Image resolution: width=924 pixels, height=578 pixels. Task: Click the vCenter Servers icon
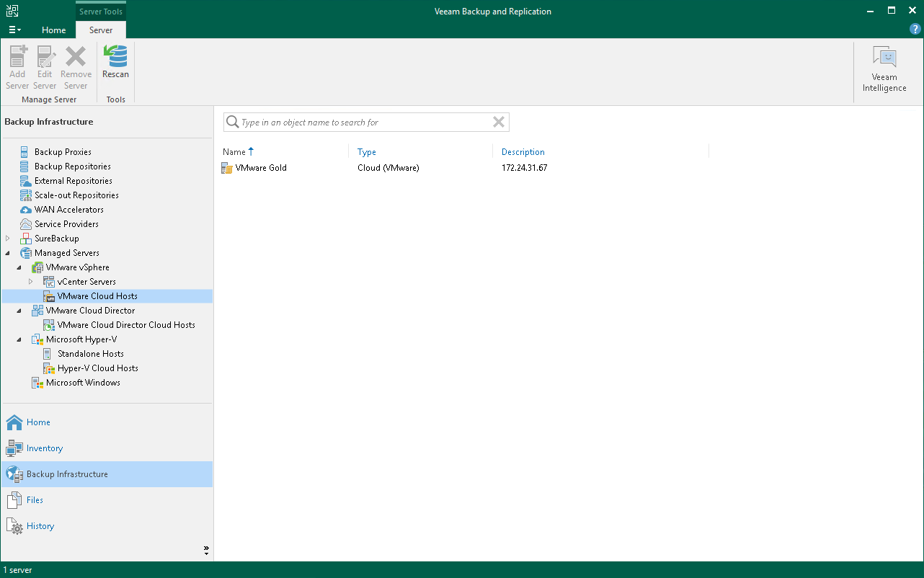49,282
